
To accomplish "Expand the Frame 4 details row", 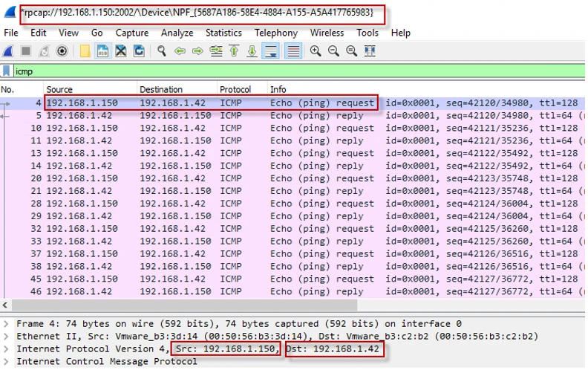I will click(7, 324).
